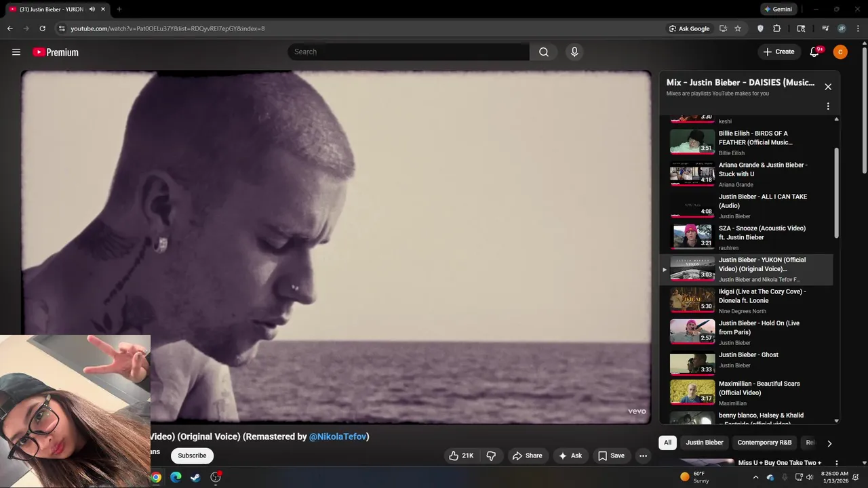Open more actions ellipsis below video
Viewport: 868px width, 488px height.
click(643, 455)
